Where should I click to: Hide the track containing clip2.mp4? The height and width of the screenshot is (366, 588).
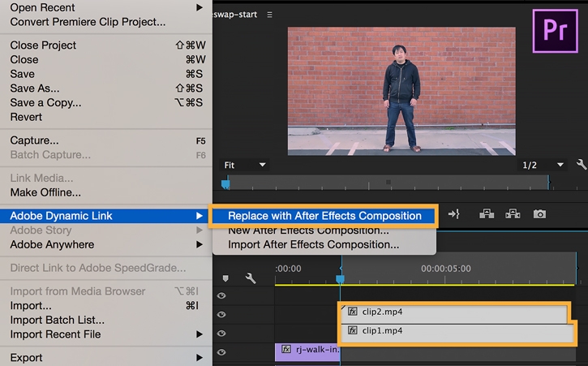pos(222,315)
